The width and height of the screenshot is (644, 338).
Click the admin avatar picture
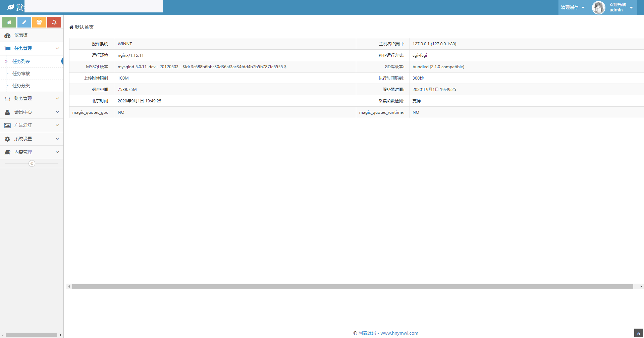(598, 7)
